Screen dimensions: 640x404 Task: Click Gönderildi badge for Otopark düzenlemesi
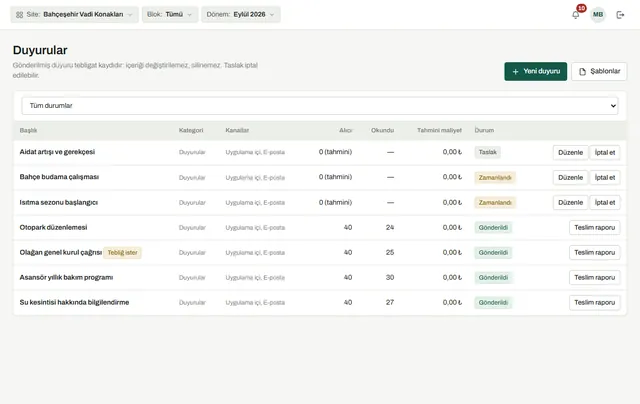tap(493, 227)
